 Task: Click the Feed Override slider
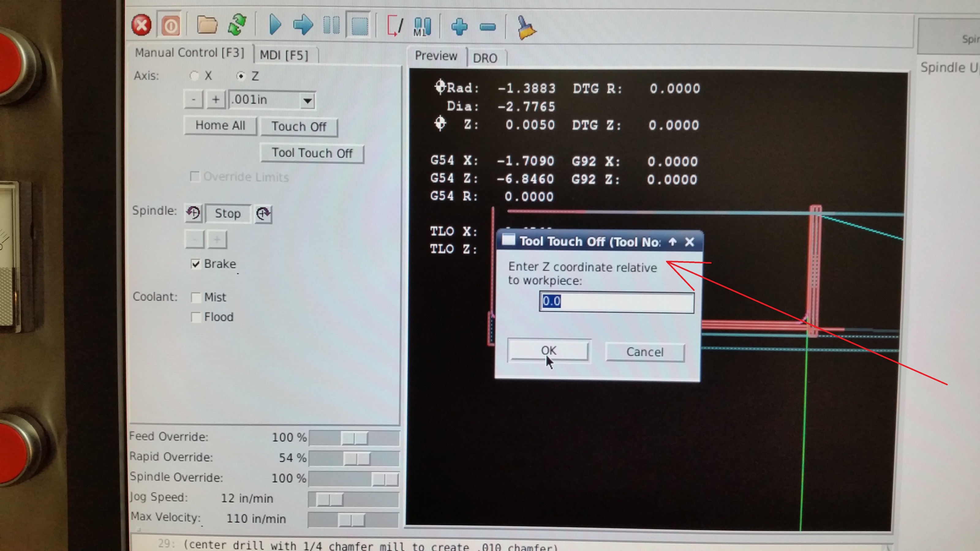click(x=354, y=438)
